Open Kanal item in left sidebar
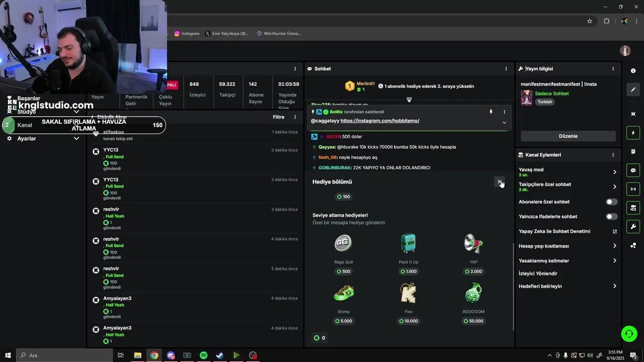Viewport: 644px width, 362px height. click(25, 125)
